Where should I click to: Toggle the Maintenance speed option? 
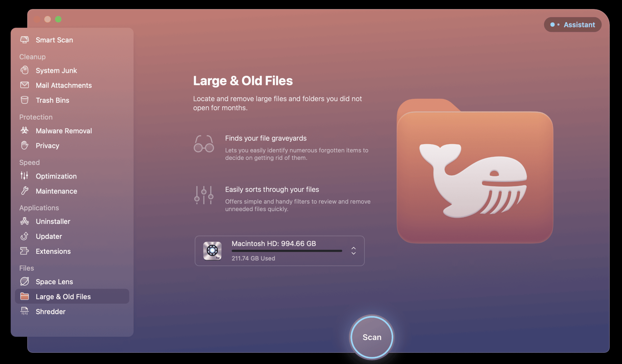pos(56,191)
